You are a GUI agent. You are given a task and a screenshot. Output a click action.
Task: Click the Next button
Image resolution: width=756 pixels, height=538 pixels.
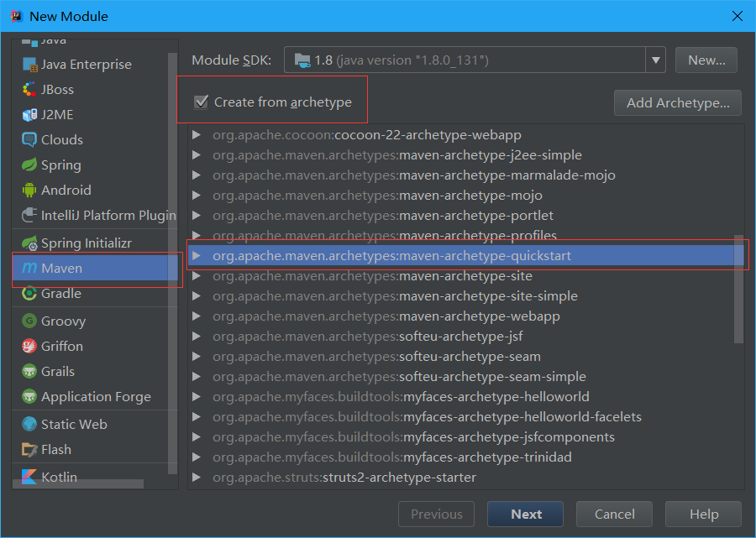[525, 514]
